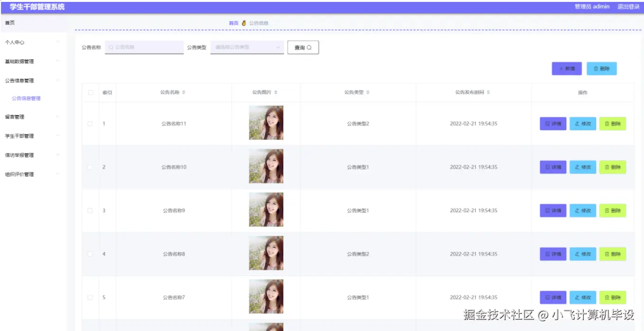Open the photo thumbnail in row 公告名称8
The image size is (644, 331).
(266, 253)
